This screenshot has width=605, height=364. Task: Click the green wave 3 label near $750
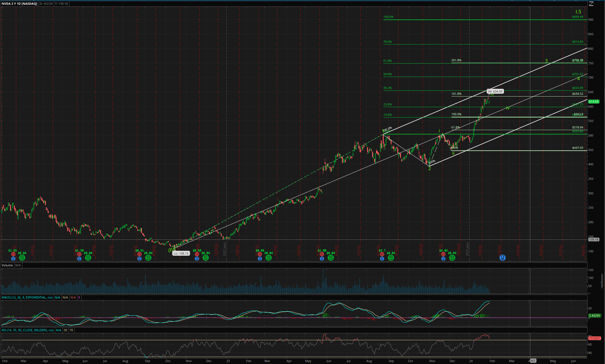[x=546, y=61]
